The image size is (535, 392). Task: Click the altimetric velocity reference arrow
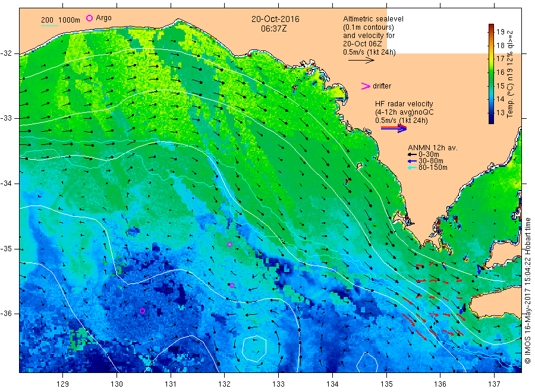pyautogui.click(x=361, y=61)
